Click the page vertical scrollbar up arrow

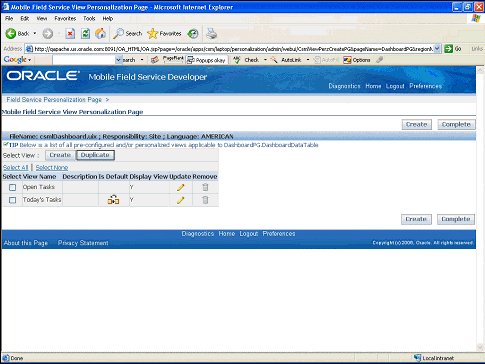click(x=480, y=70)
